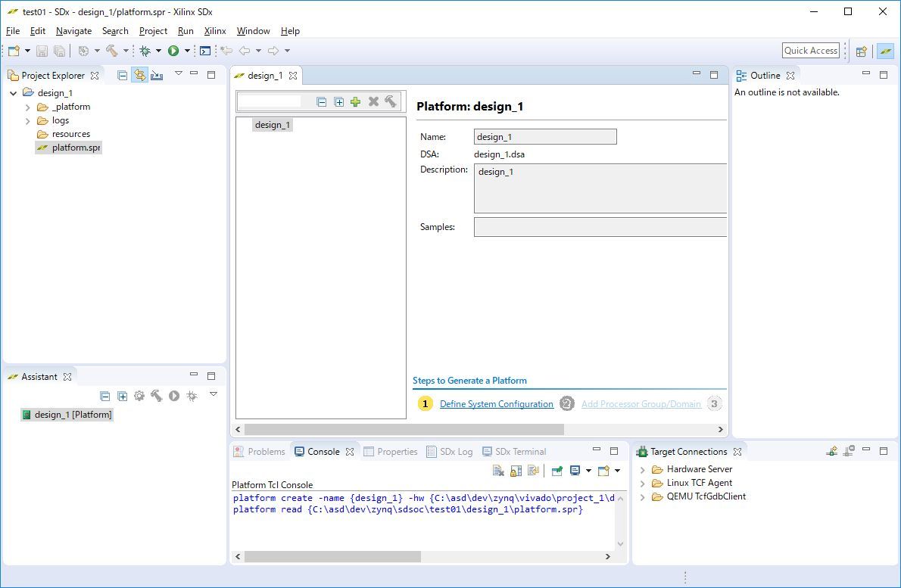Click new target connection icon
This screenshot has height=588, width=901.
point(832,451)
